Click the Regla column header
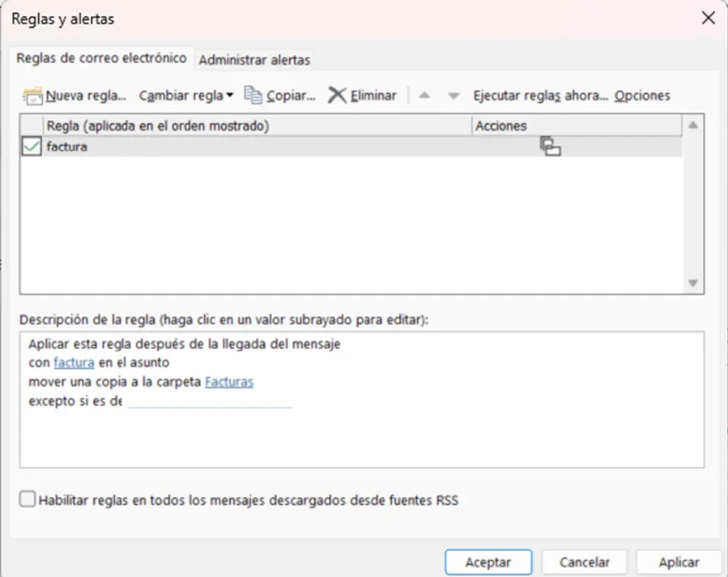The height and width of the screenshot is (577, 728). click(258, 126)
